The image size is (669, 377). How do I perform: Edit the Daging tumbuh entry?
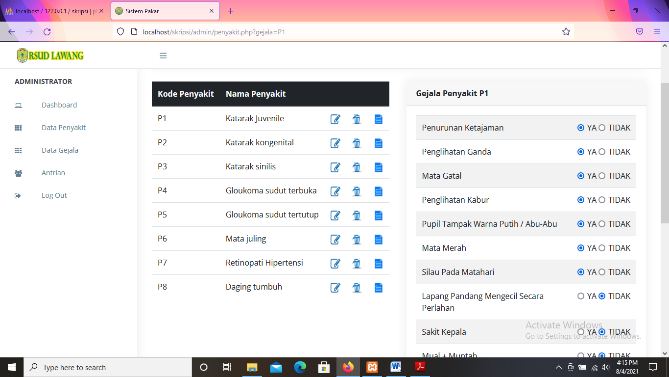(x=335, y=288)
